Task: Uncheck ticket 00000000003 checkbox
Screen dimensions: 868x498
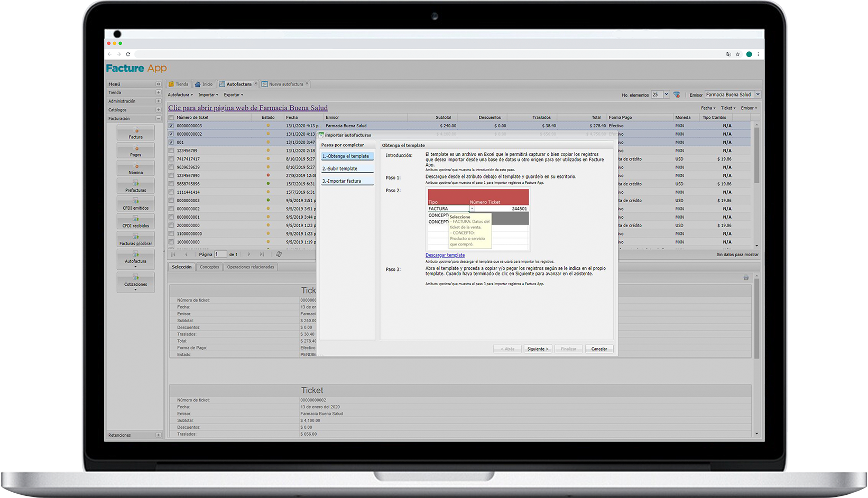Action: coord(171,126)
